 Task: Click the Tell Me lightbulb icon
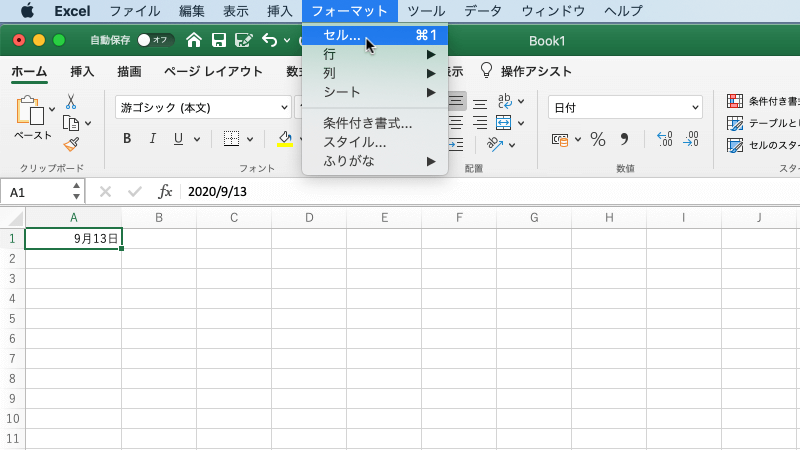click(486, 70)
